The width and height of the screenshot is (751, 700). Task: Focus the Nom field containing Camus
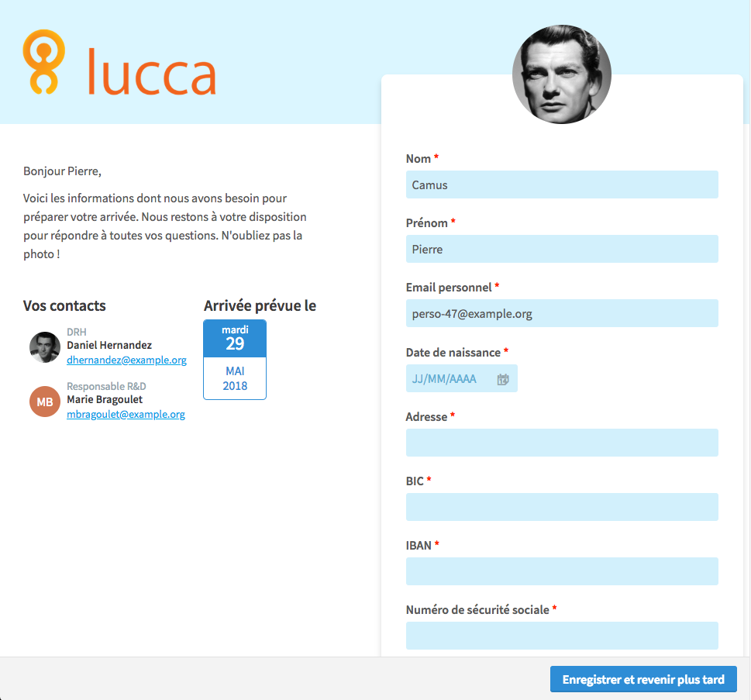click(x=562, y=184)
